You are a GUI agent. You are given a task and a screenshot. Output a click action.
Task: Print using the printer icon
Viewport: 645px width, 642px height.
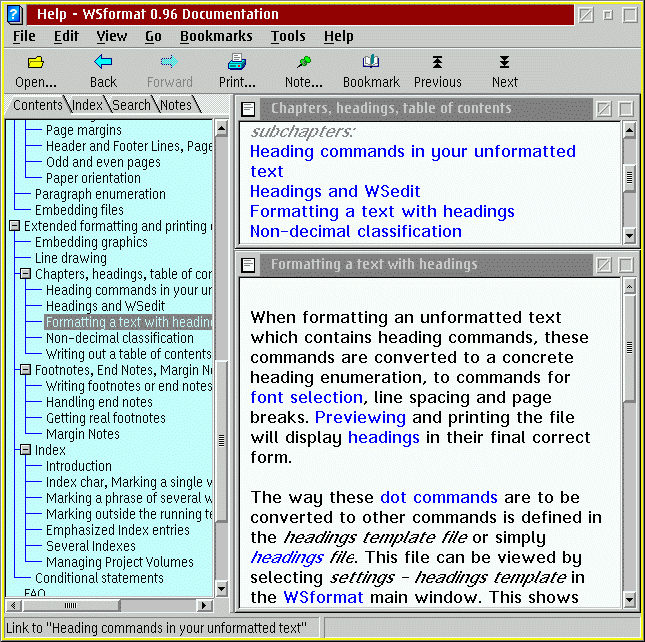237,62
